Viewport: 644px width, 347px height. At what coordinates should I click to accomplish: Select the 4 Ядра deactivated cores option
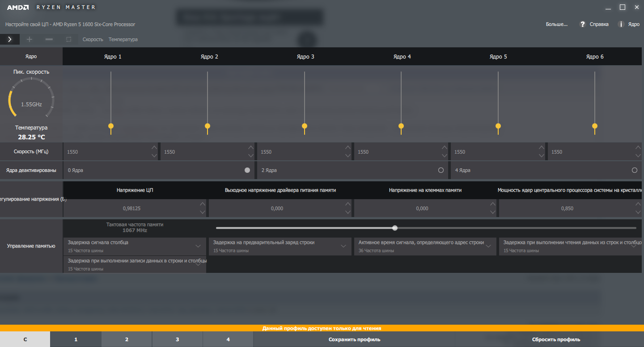pos(635,170)
